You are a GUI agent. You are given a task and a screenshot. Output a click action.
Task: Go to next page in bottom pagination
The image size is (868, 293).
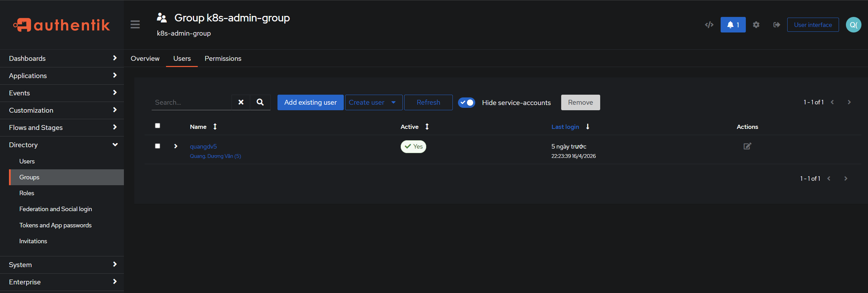[x=846, y=179]
